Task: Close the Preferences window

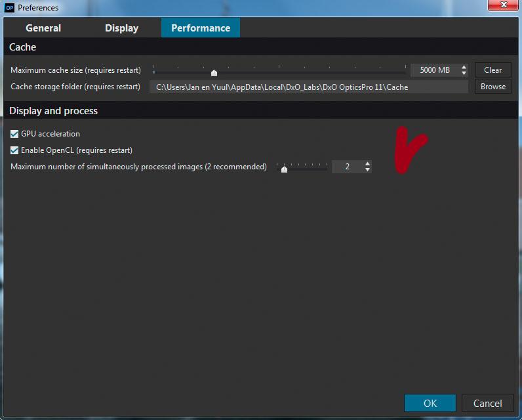Action: [503, 5]
